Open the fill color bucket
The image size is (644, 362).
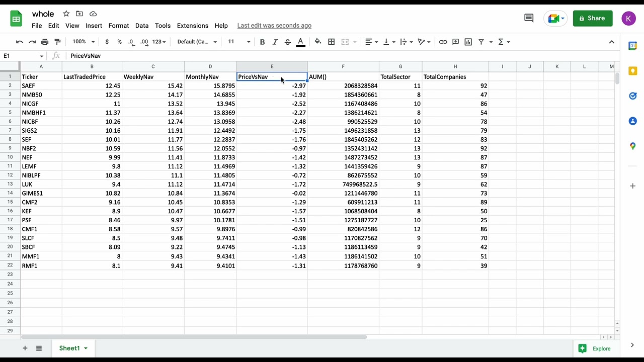318,42
